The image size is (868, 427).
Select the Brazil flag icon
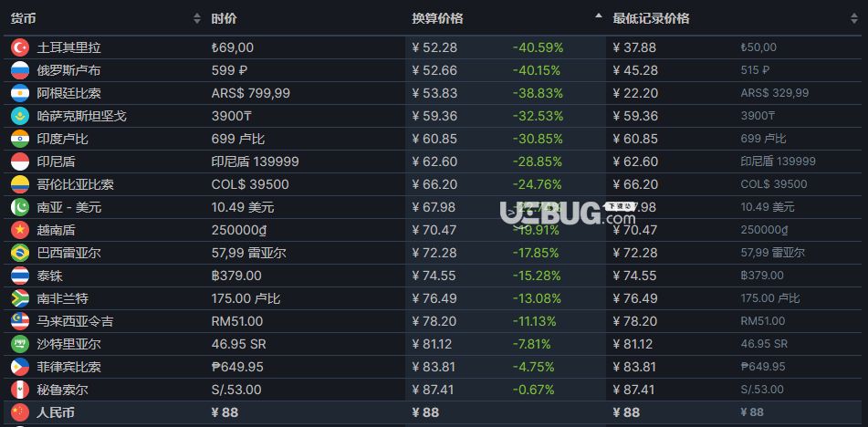tap(20, 253)
